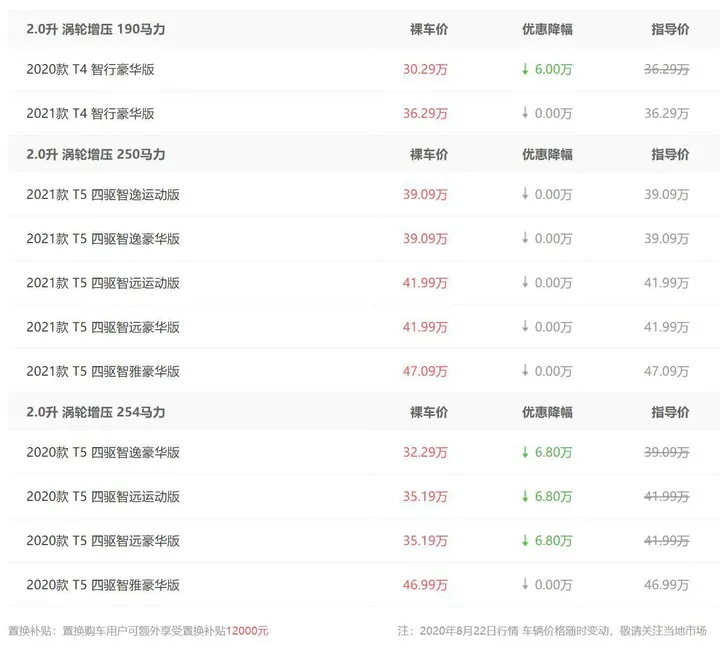The height and width of the screenshot is (655, 720).
Task: Click the green down arrow beside 6.00万
Action: coord(525,69)
